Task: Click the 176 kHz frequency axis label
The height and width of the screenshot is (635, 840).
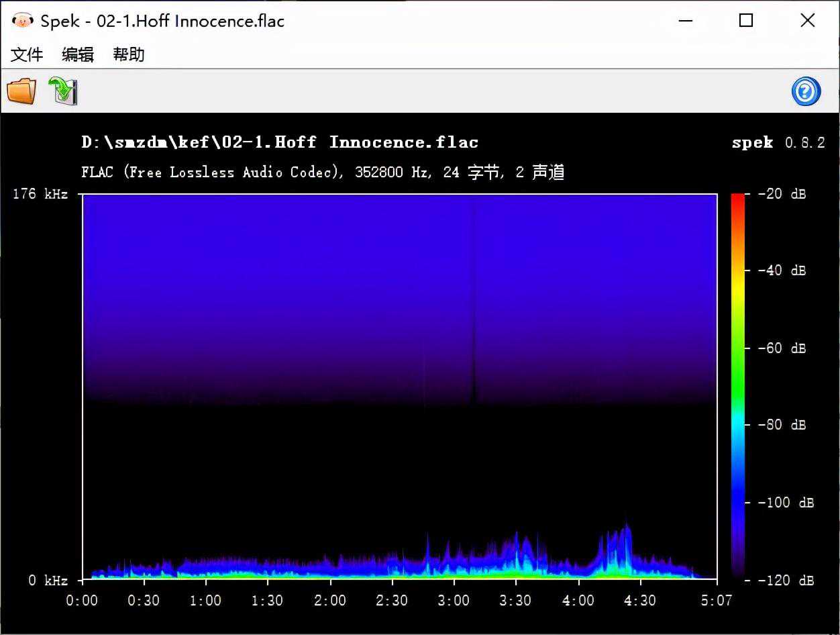Action: click(40, 195)
